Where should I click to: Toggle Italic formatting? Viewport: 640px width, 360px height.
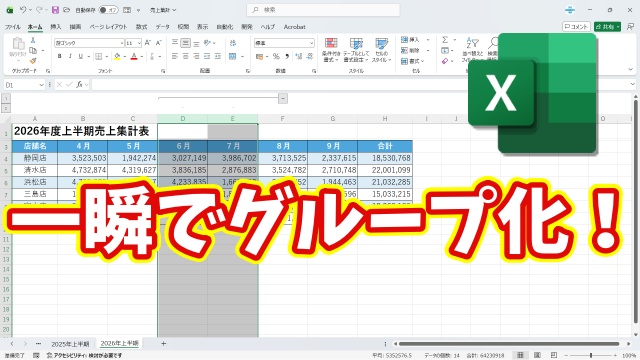[70, 56]
